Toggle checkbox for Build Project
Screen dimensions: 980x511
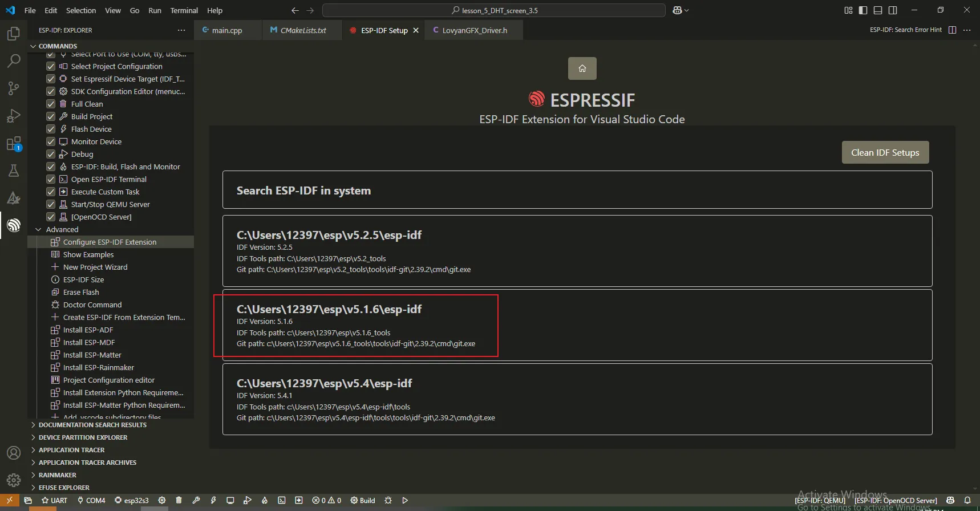coord(51,116)
